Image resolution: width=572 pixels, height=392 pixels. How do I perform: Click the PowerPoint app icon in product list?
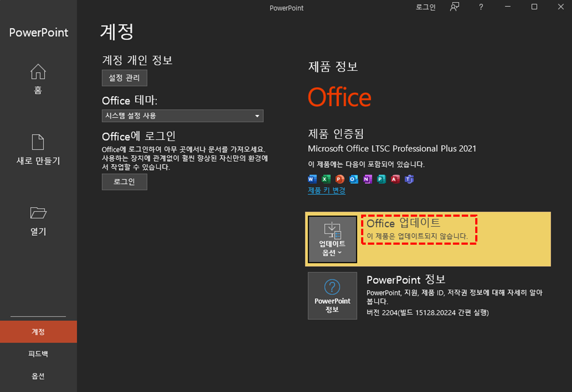[x=340, y=179]
